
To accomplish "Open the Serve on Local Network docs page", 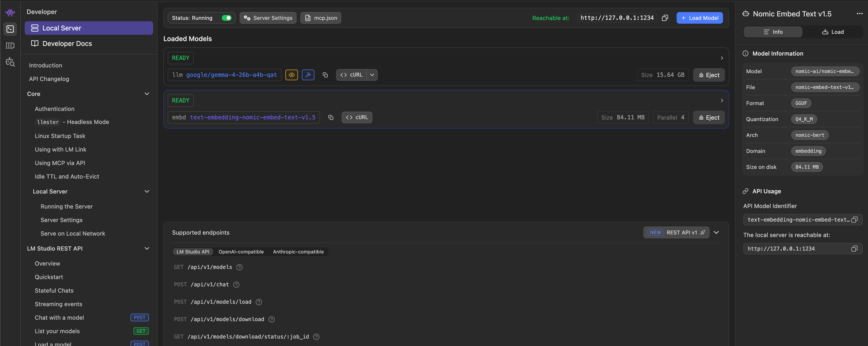I will (x=73, y=233).
